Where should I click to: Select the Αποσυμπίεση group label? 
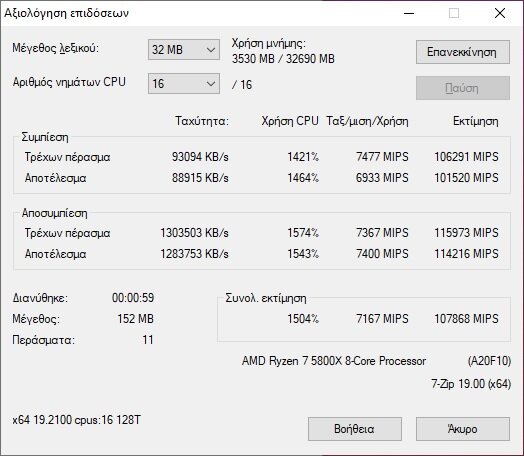coord(54,213)
